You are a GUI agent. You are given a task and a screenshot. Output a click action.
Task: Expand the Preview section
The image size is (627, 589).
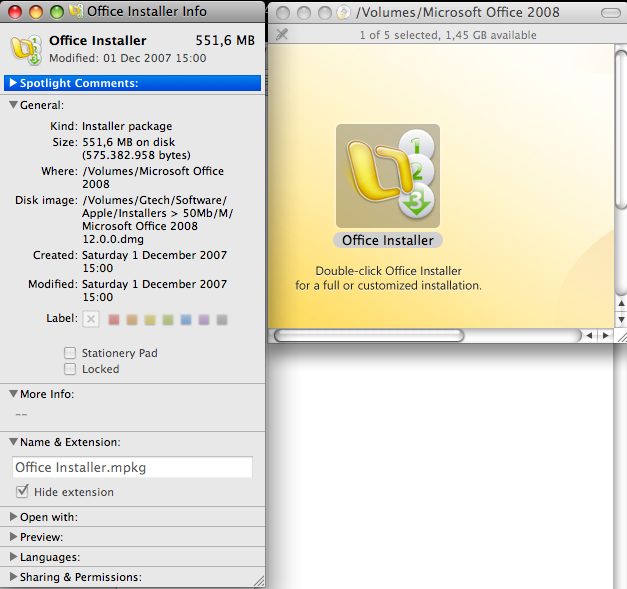(x=13, y=537)
